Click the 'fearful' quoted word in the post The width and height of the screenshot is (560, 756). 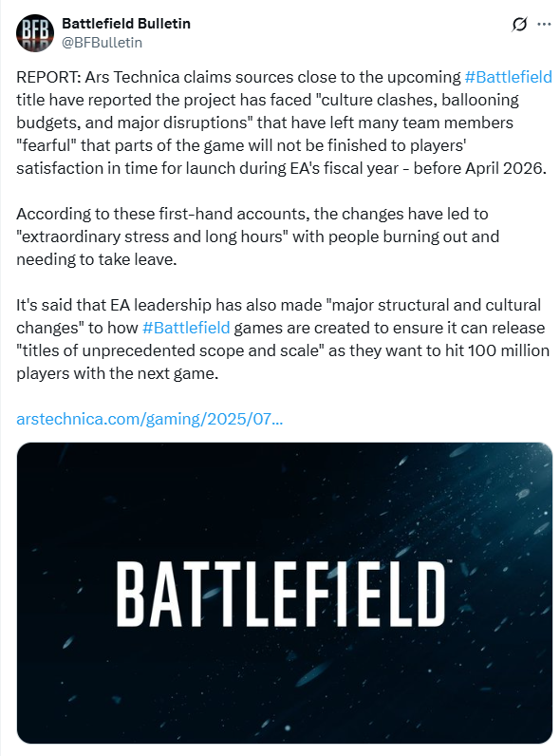[x=47, y=145]
